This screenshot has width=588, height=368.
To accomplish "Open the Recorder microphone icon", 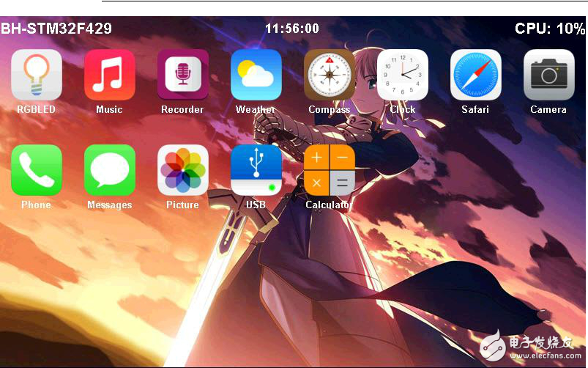I will pos(182,75).
